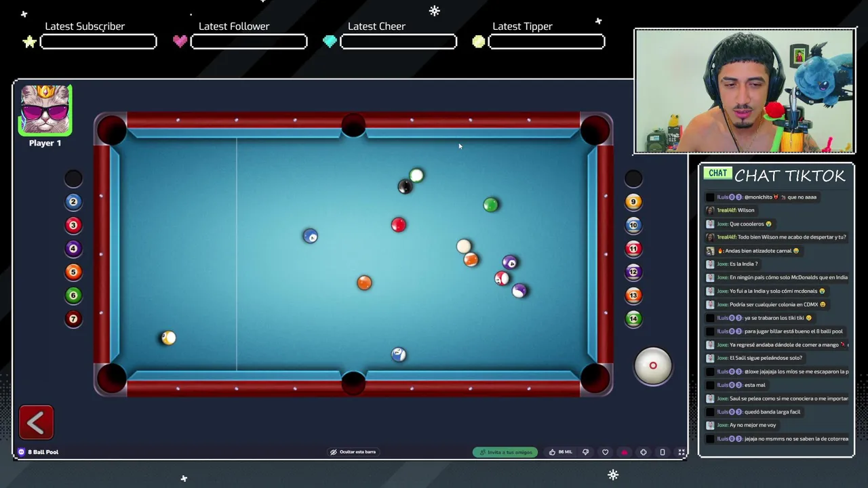Click ball 14 in the stripes rack
Image resolution: width=868 pixels, height=488 pixels.
pos(633,319)
